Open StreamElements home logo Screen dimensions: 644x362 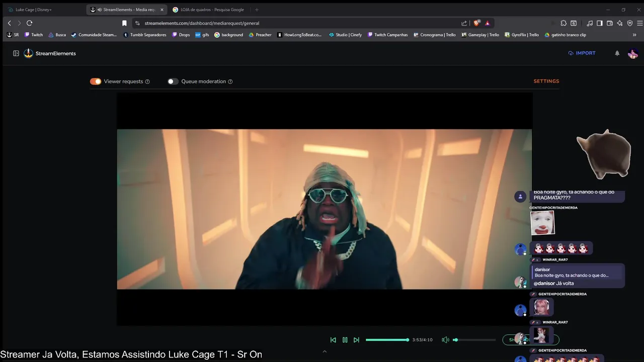point(50,53)
